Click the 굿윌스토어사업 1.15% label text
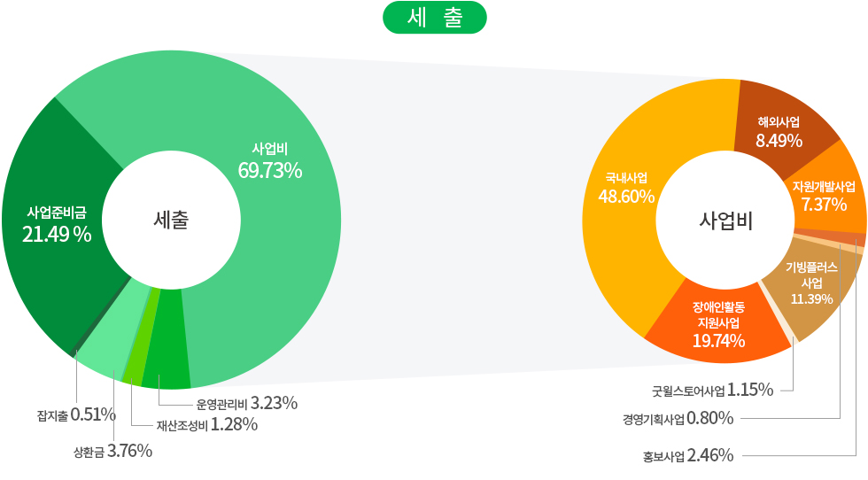868x480 pixels. coord(712,390)
